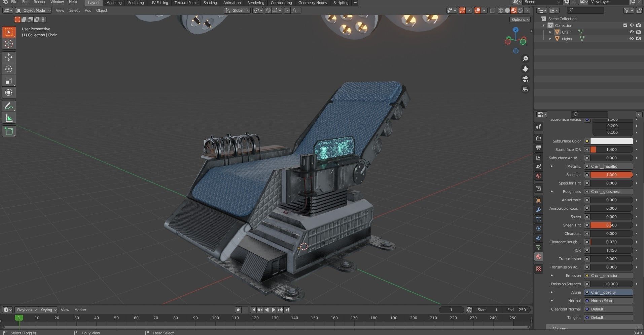Select the Select Box tool

9,32
